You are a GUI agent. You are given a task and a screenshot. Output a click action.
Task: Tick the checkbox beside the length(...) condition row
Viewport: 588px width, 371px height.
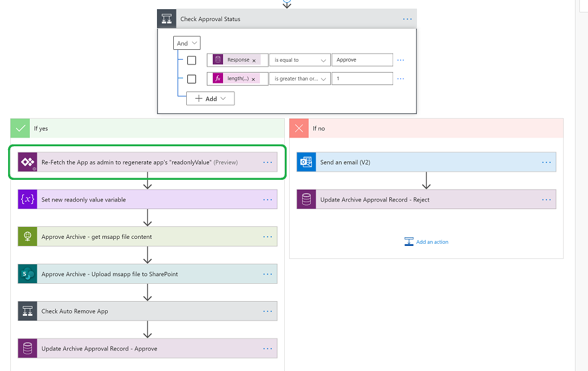click(192, 79)
